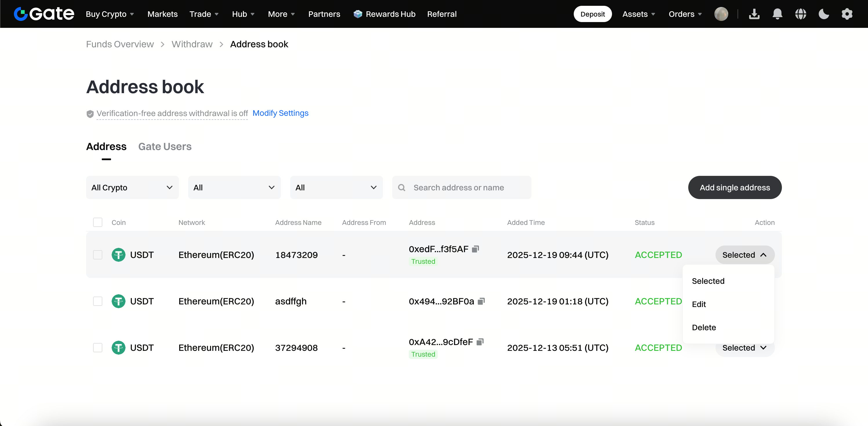Open the download app icon

pos(754,14)
